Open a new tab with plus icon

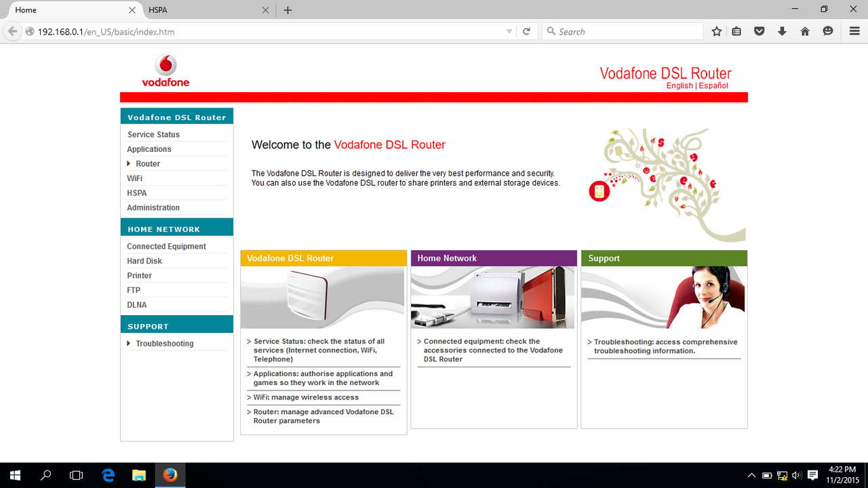coord(288,10)
